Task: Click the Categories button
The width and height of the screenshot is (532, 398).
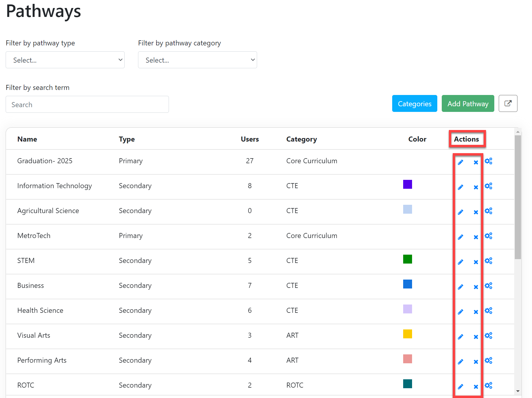Action: point(414,103)
